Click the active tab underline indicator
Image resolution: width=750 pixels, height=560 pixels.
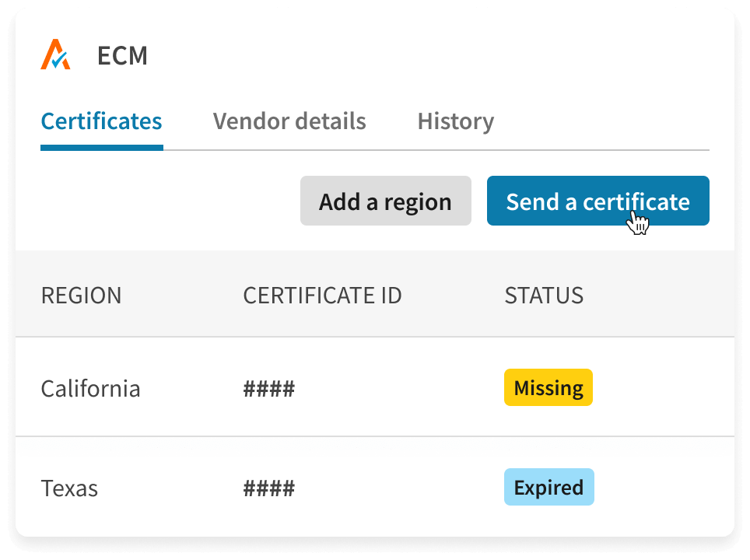pyautogui.click(x=101, y=147)
